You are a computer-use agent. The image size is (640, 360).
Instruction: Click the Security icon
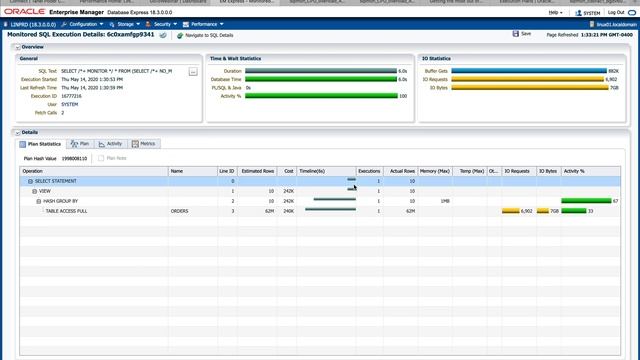tap(148, 24)
